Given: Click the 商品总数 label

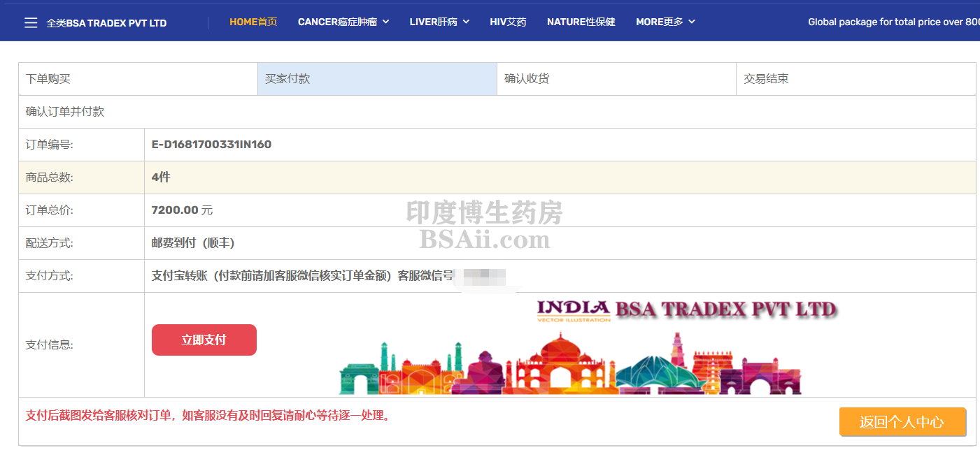Looking at the screenshot, I should (50, 177).
